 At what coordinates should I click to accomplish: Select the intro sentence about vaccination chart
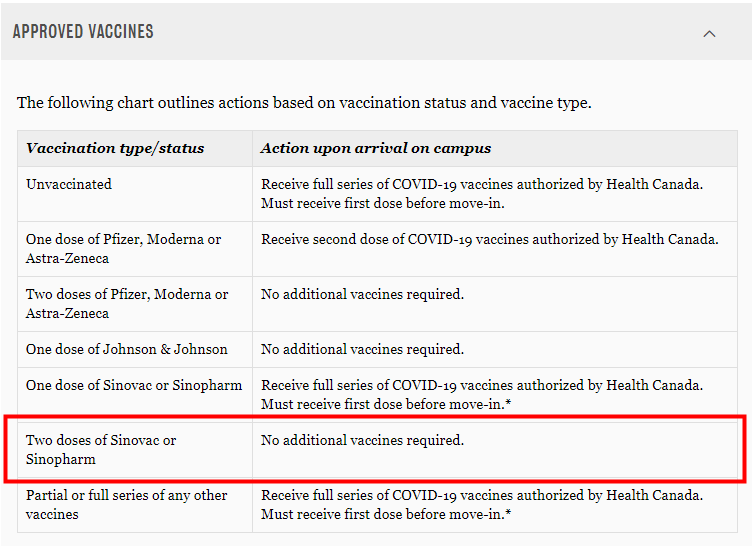304,103
